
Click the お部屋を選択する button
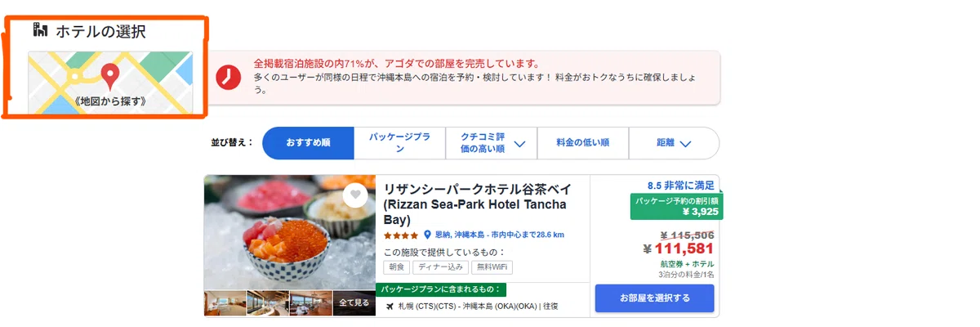654,298
